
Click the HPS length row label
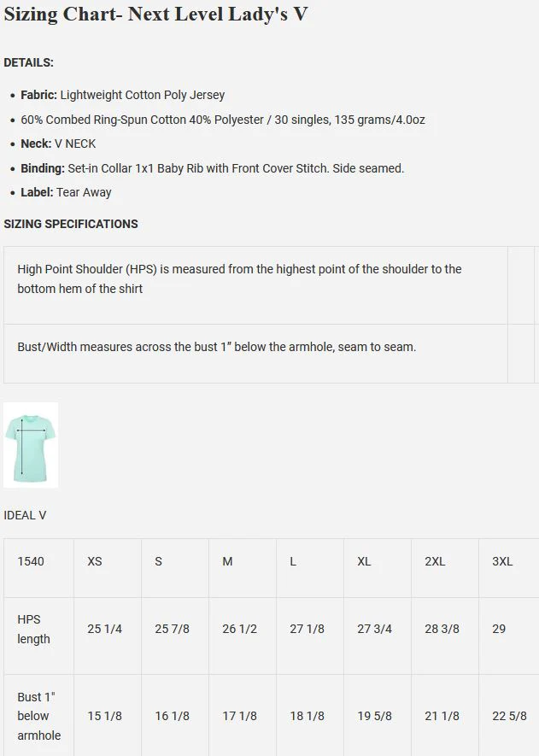click(x=34, y=629)
